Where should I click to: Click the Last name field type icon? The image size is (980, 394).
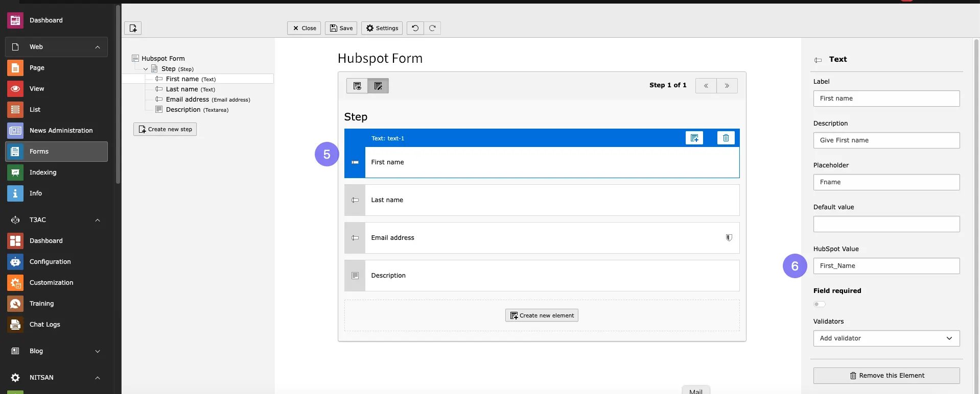tap(355, 200)
